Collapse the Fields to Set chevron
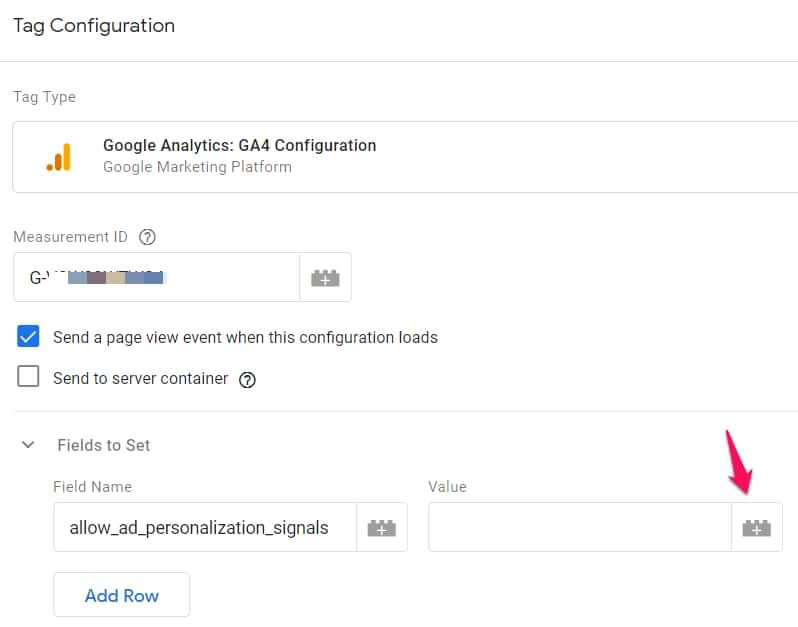Image resolution: width=798 pixels, height=627 pixels. (x=28, y=445)
